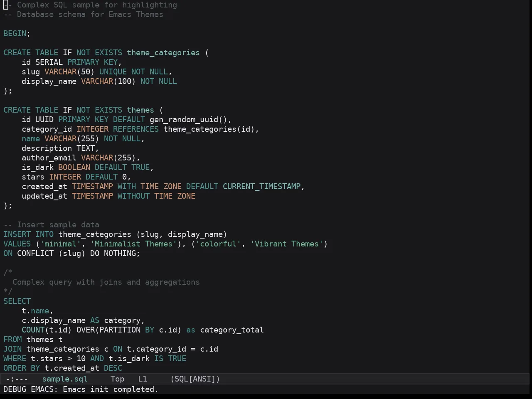Click 'name VARCHAR(255) NOT NULL' line
The image size is (532, 399).
point(83,139)
